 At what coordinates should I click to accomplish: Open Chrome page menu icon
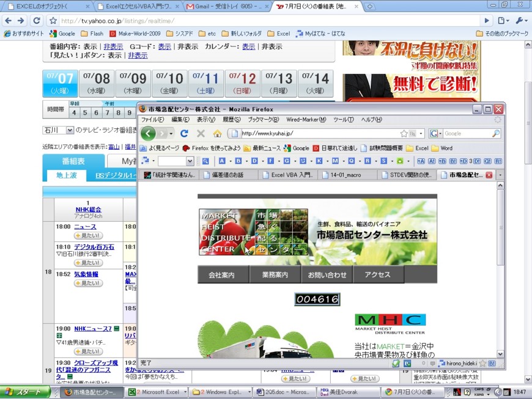503,21
